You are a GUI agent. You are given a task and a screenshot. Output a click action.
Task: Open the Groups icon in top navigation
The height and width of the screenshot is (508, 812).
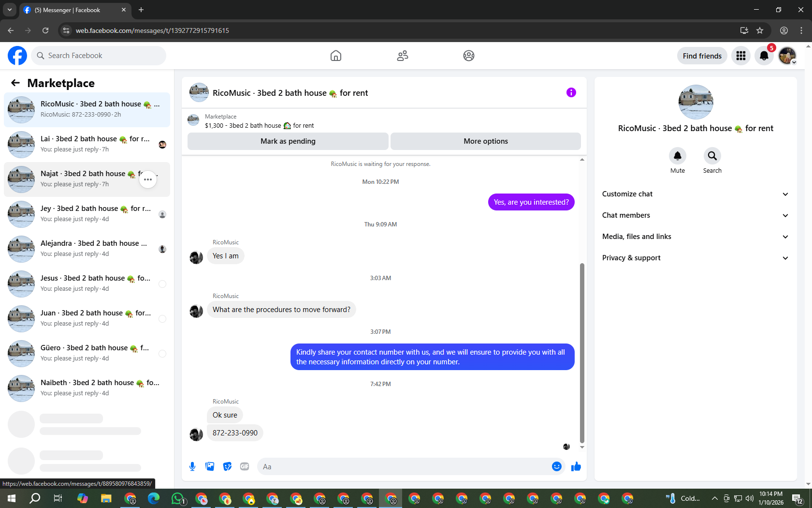point(469,56)
